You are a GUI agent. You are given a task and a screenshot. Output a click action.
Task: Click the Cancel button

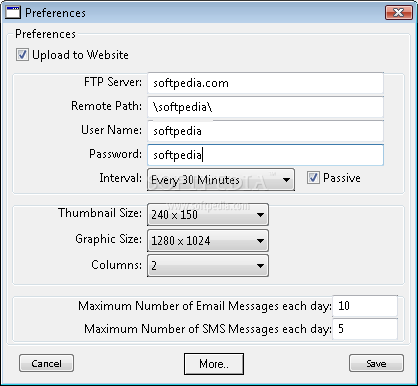pos(46,363)
